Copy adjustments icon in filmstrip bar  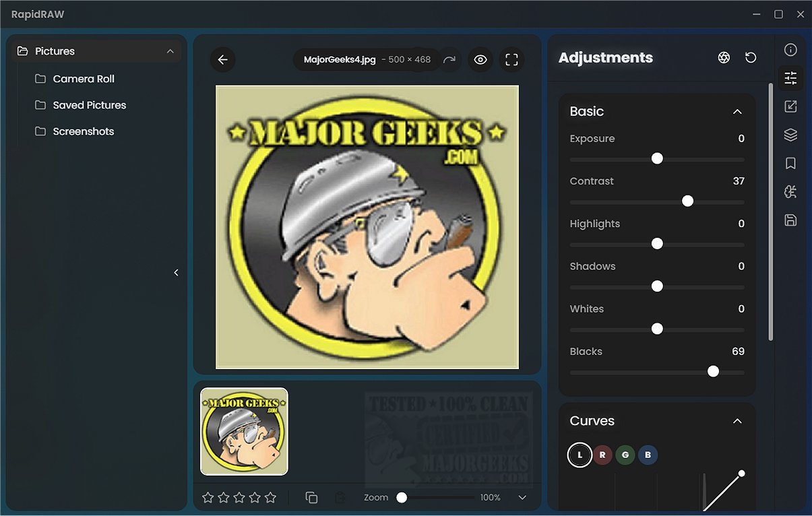[311, 497]
